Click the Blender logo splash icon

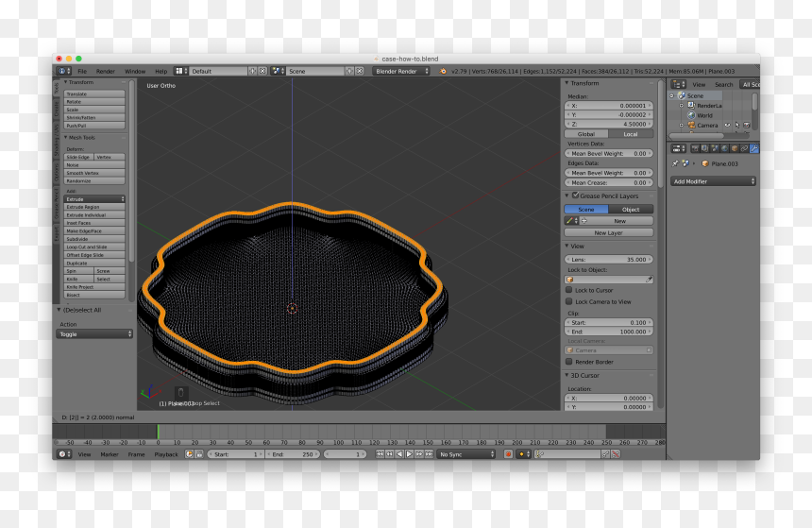point(443,71)
